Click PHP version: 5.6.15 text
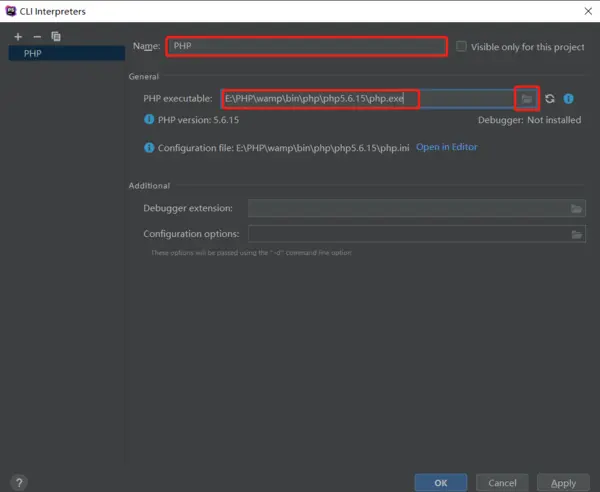 point(198,120)
